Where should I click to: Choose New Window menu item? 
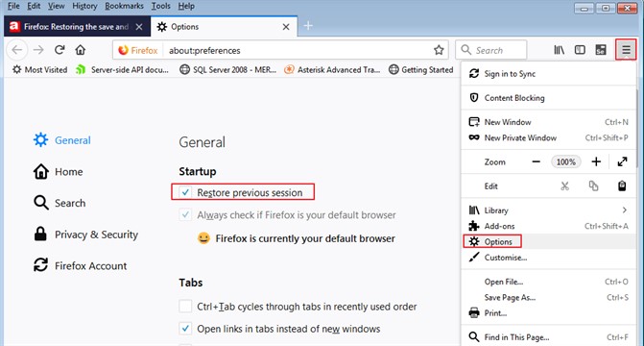tap(548, 122)
